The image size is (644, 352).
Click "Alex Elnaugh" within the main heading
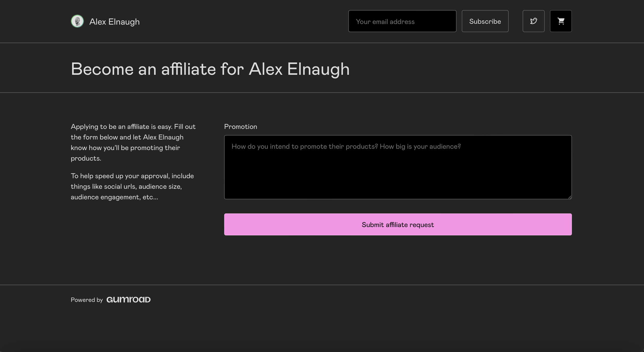(x=299, y=69)
